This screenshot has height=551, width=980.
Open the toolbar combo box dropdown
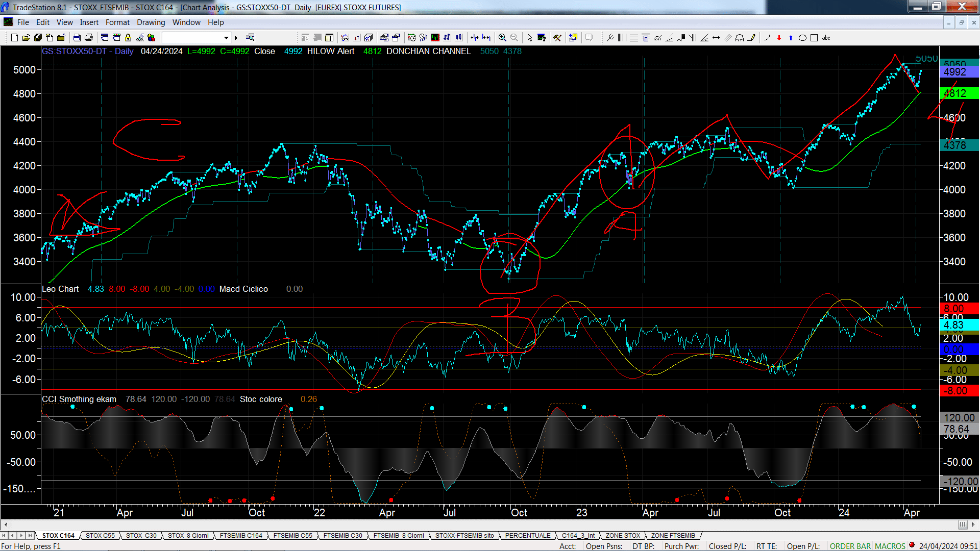(x=226, y=37)
